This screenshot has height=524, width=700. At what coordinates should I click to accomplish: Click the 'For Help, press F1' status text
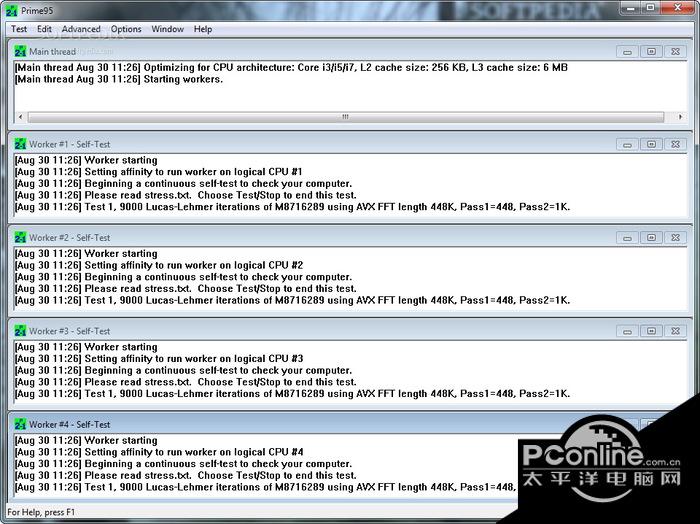coord(41,512)
